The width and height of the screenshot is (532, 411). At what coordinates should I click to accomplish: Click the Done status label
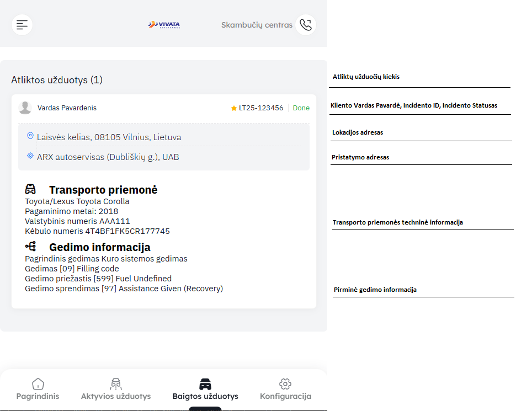(301, 108)
